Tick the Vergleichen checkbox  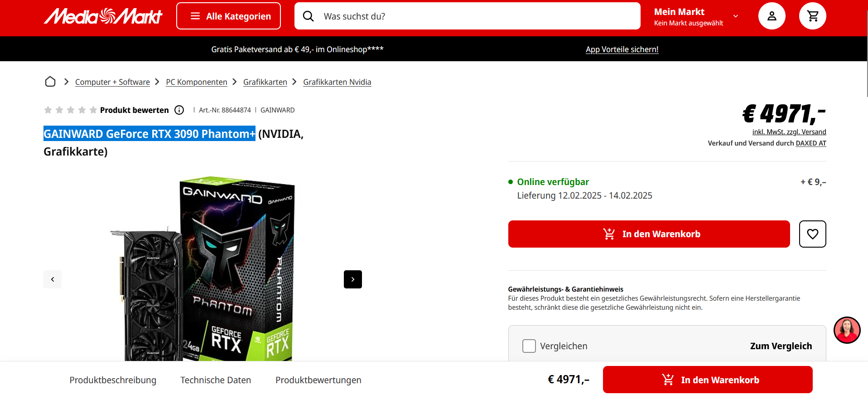tap(529, 346)
